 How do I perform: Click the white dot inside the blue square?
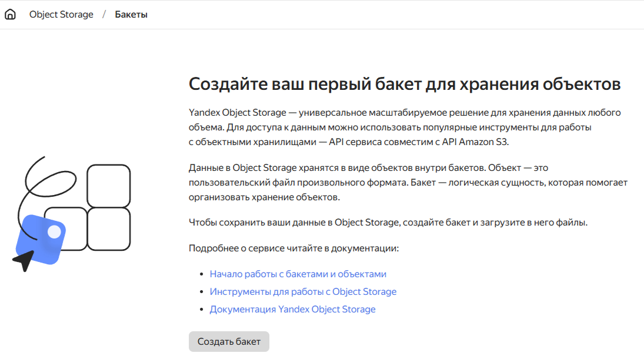coord(54,231)
